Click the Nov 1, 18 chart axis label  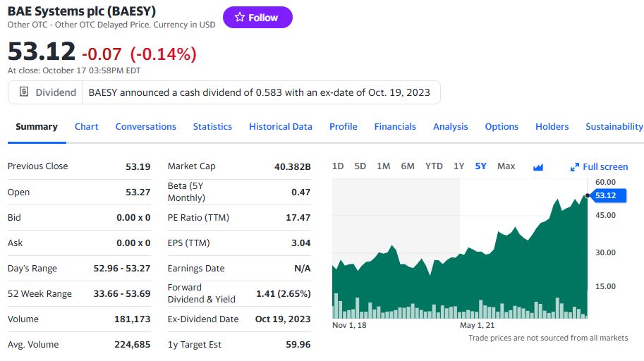tap(349, 325)
